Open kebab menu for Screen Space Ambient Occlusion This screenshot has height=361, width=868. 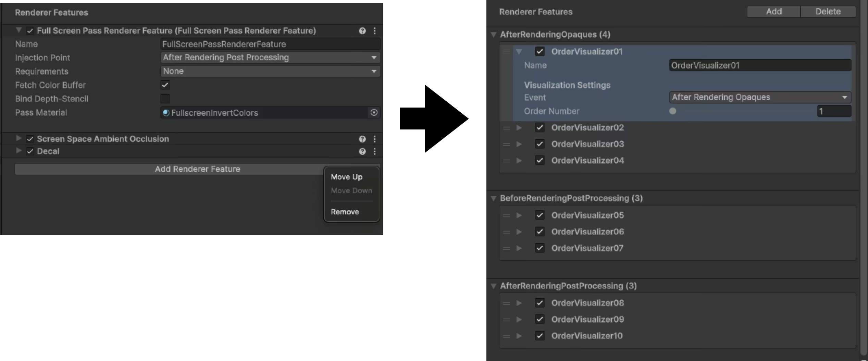(374, 139)
